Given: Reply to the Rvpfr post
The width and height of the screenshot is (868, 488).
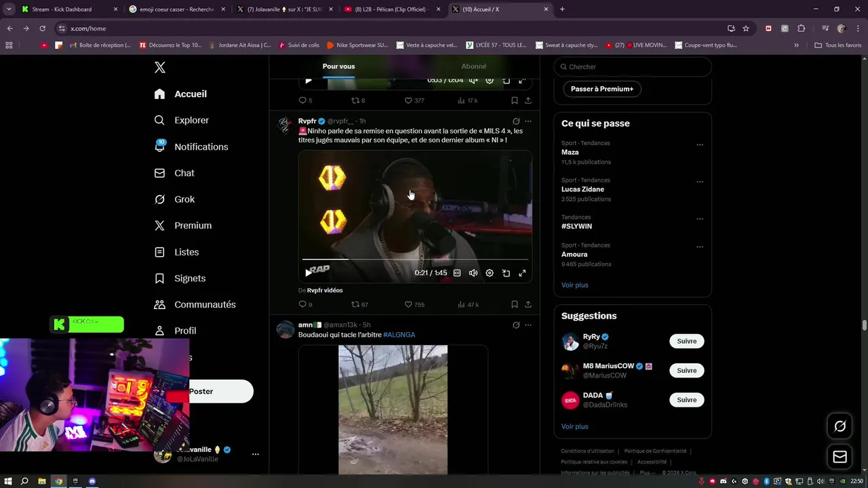Looking at the screenshot, I should point(305,304).
